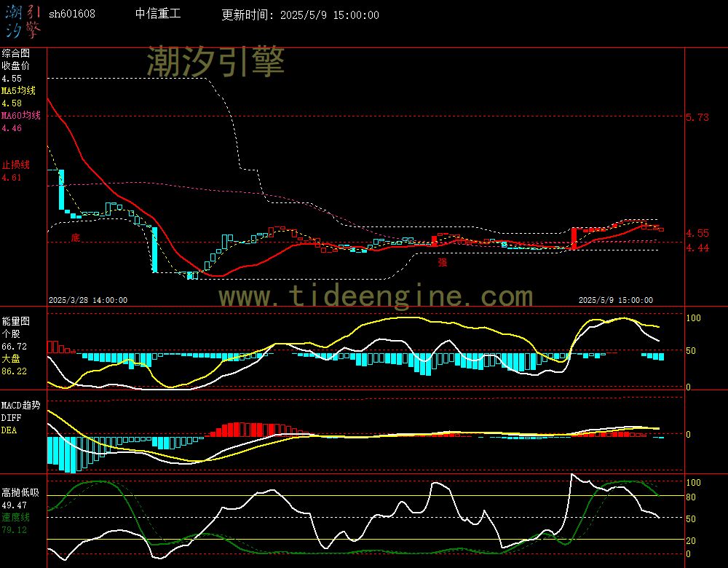The width and height of the screenshot is (728, 568).
Task: Click the 个股 legend label
Action: (x=11, y=334)
